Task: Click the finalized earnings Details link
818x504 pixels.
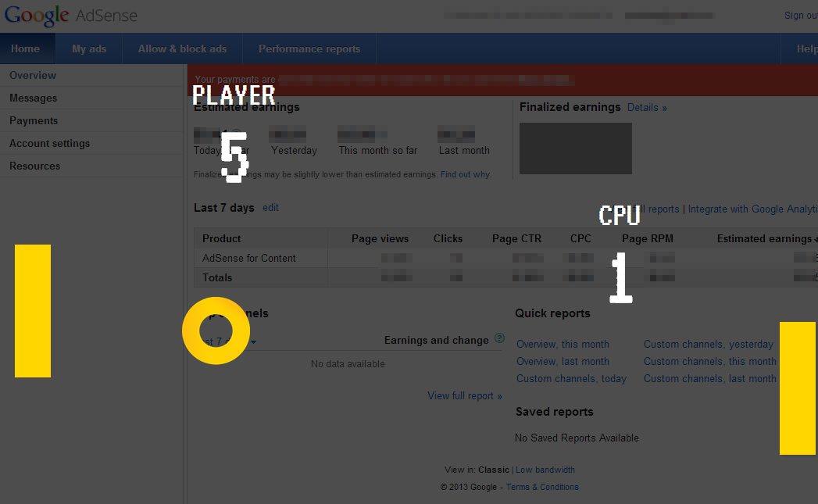Action: point(646,107)
